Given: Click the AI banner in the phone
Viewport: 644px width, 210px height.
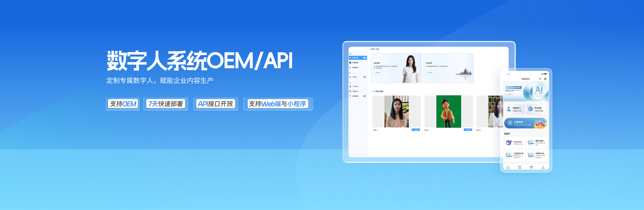Looking at the screenshot, I should [526, 91].
